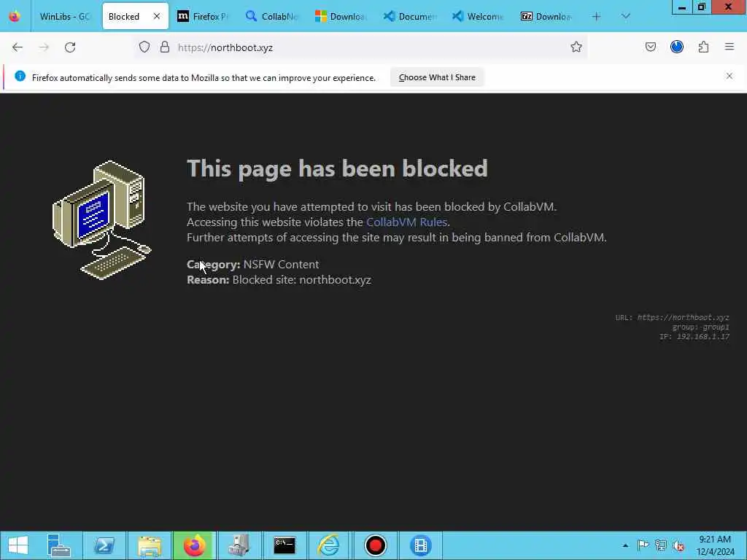Screen dimensions: 747x560
Task: Switch to the Microsoft Download tab
Action: [341, 16]
